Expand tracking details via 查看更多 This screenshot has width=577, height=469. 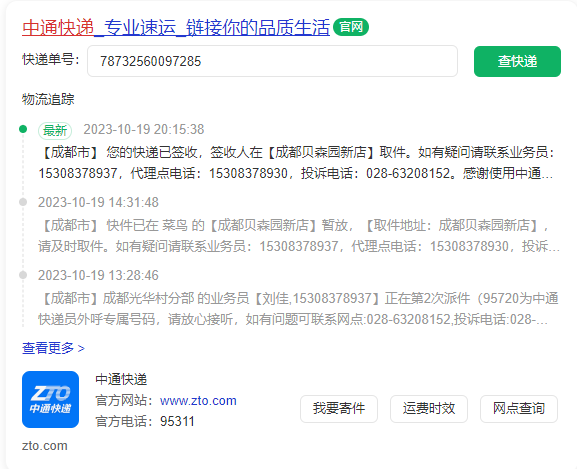pos(53,348)
